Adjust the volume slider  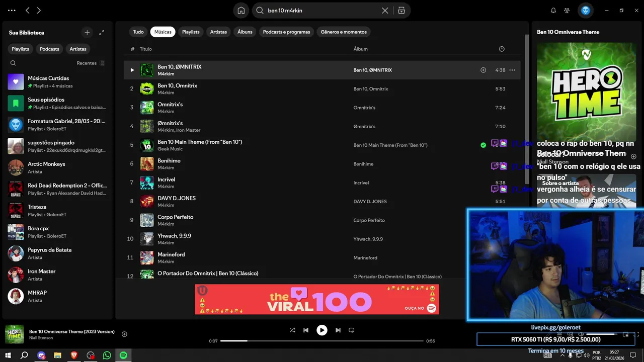602,334
